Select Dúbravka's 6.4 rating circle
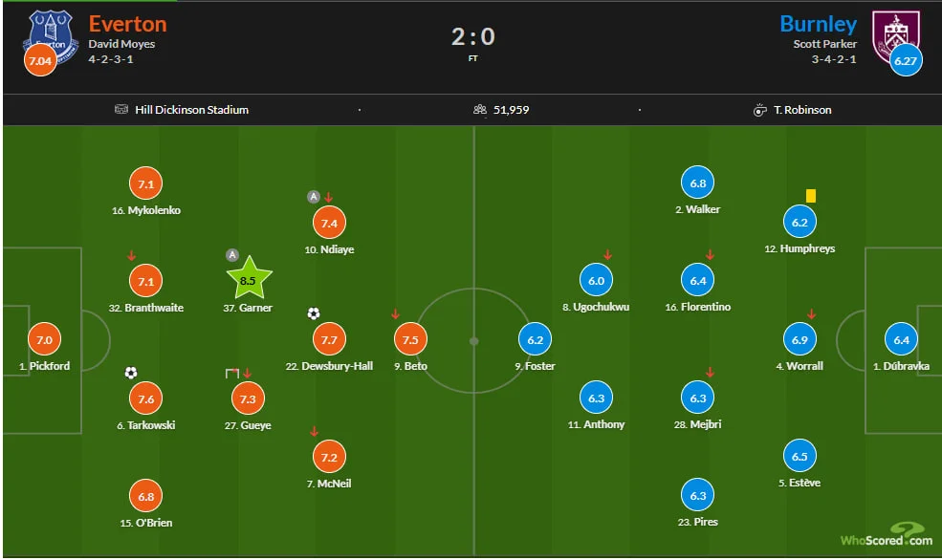The height and width of the screenshot is (560, 942). [902, 339]
